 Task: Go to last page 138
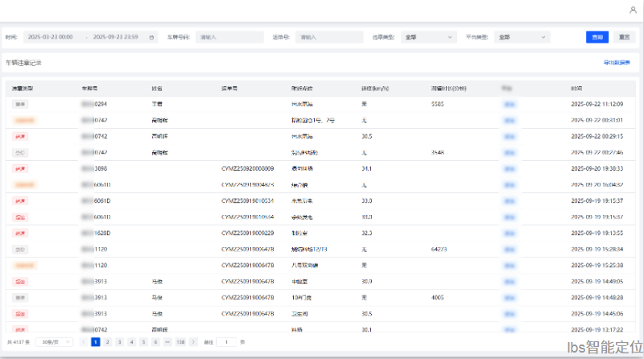tap(180, 342)
